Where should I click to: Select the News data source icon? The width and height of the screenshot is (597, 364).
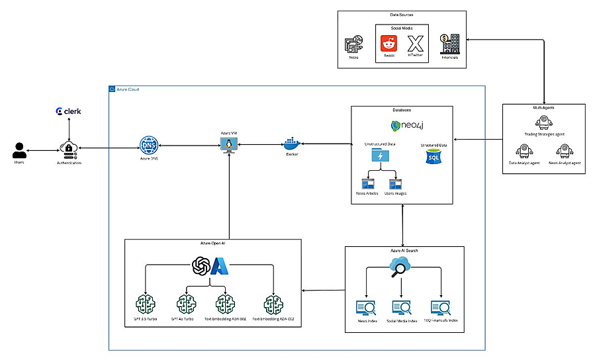coord(353,44)
